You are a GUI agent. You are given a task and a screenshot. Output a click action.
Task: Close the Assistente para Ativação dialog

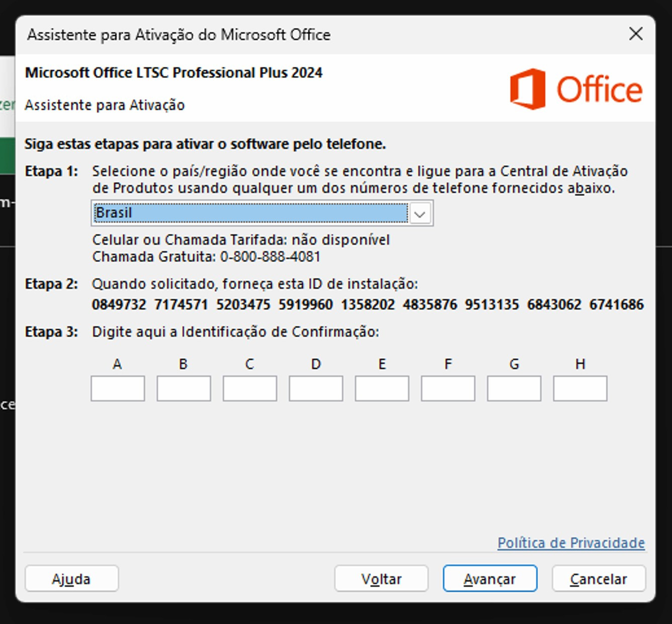[x=636, y=34]
